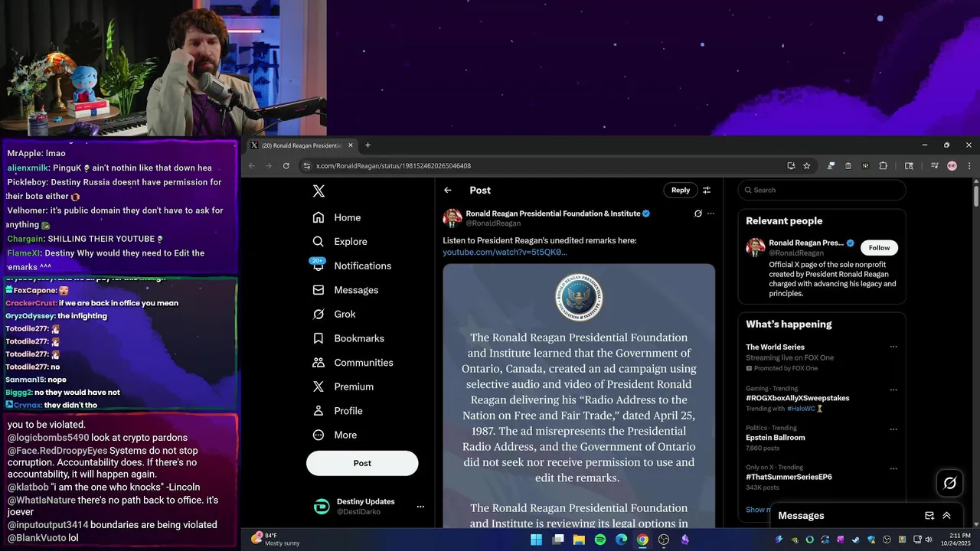The width and height of the screenshot is (980, 551).
Task: Open Premium in X sidebar
Action: click(342, 386)
